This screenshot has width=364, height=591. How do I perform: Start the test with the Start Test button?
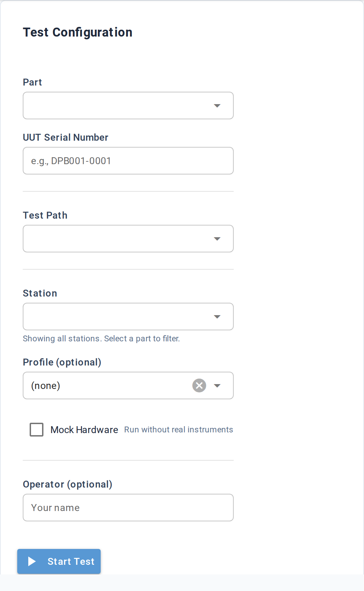59,561
